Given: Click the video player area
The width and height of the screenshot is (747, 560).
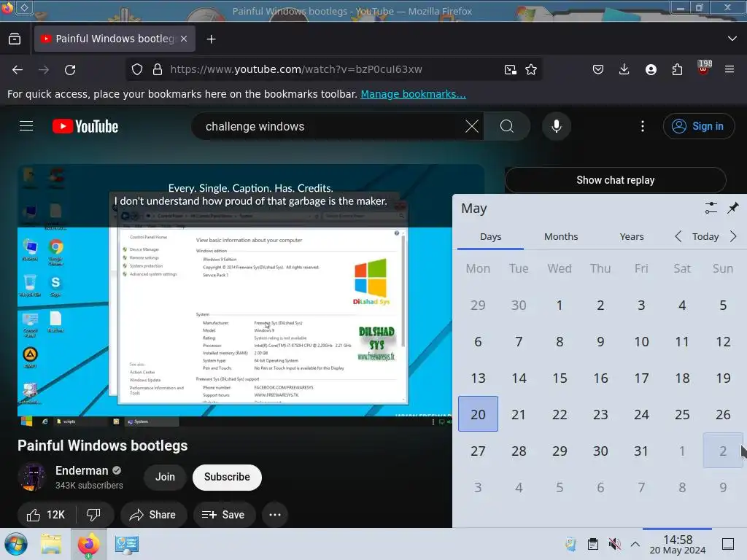Looking at the screenshot, I should pyautogui.click(x=234, y=295).
